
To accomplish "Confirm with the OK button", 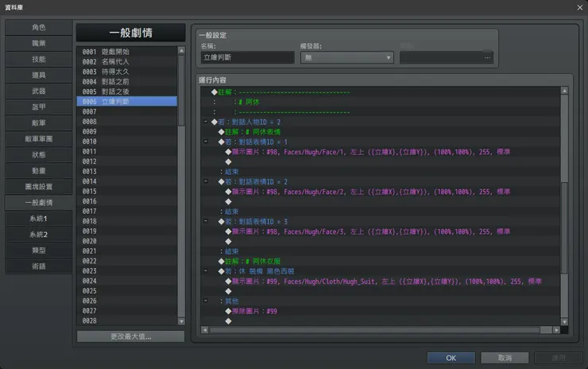I will click(x=451, y=358).
